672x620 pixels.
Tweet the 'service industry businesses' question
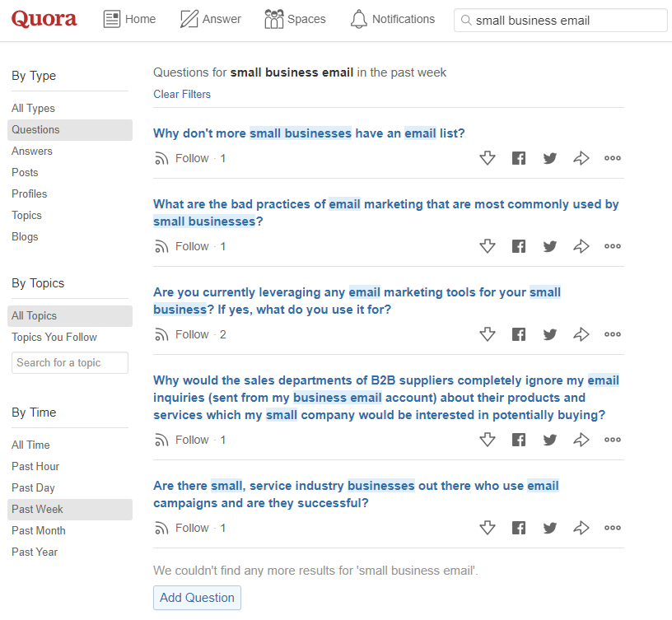[x=550, y=528]
